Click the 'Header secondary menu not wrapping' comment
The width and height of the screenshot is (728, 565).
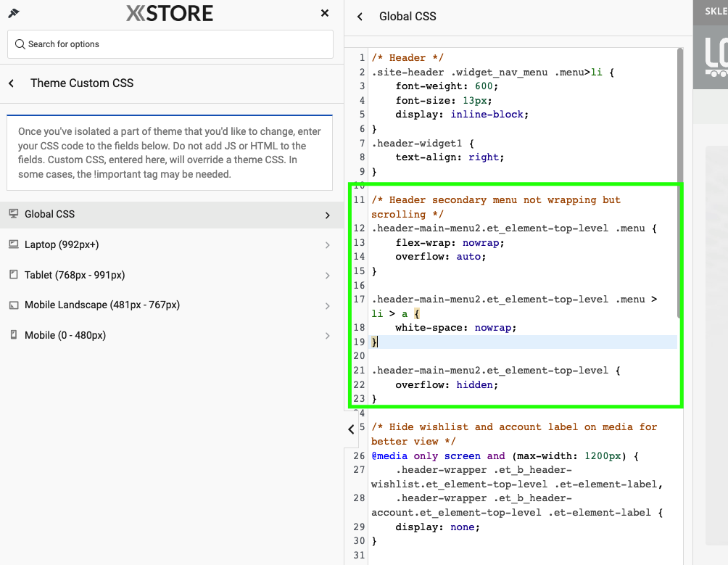click(x=496, y=207)
